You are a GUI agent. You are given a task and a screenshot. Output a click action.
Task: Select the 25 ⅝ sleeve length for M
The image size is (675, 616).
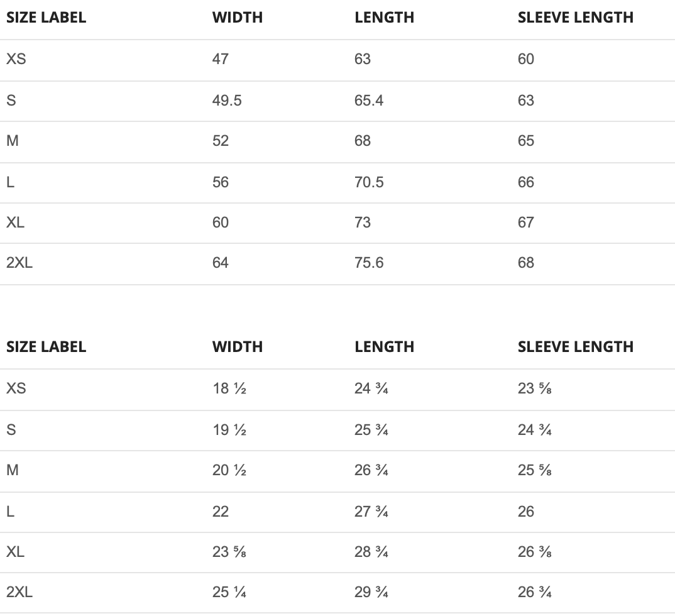(535, 470)
